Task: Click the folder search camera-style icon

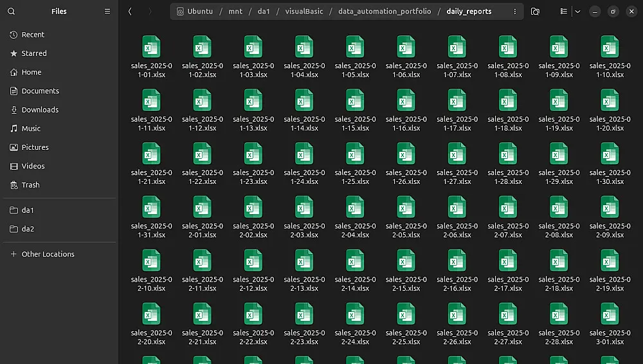Action: point(535,12)
